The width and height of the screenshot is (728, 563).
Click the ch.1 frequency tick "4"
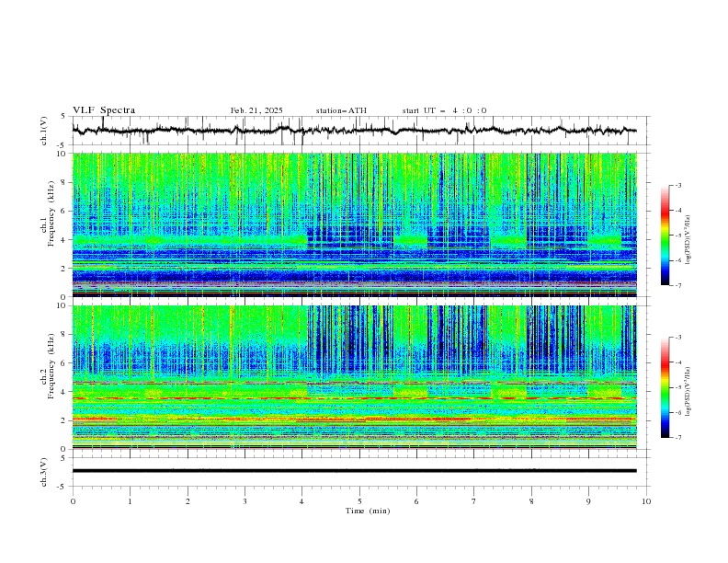[x=64, y=240]
